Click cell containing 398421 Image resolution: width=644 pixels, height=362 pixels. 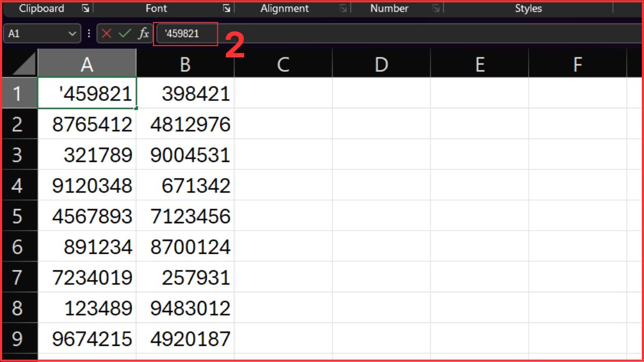pos(185,93)
